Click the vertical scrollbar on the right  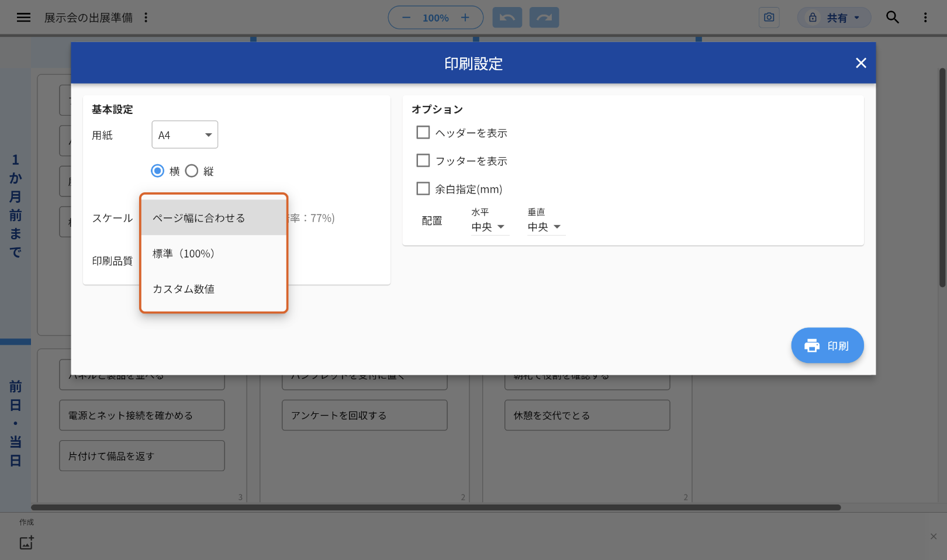pyautogui.click(x=942, y=178)
